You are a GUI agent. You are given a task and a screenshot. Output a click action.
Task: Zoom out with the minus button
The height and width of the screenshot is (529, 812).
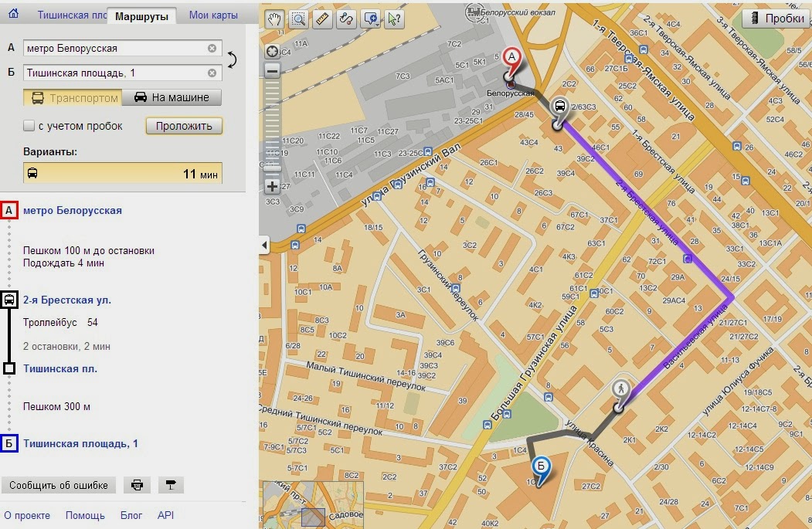click(x=273, y=70)
